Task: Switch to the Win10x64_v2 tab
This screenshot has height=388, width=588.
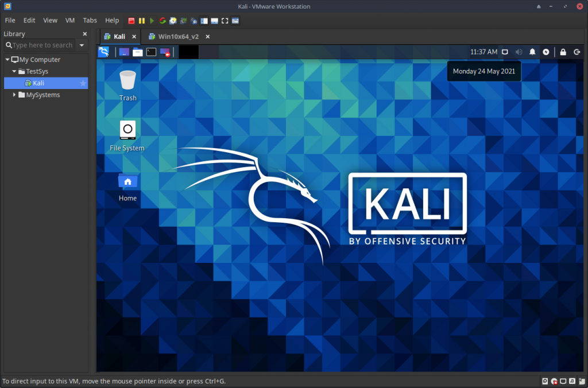Action: tap(179, 36)
